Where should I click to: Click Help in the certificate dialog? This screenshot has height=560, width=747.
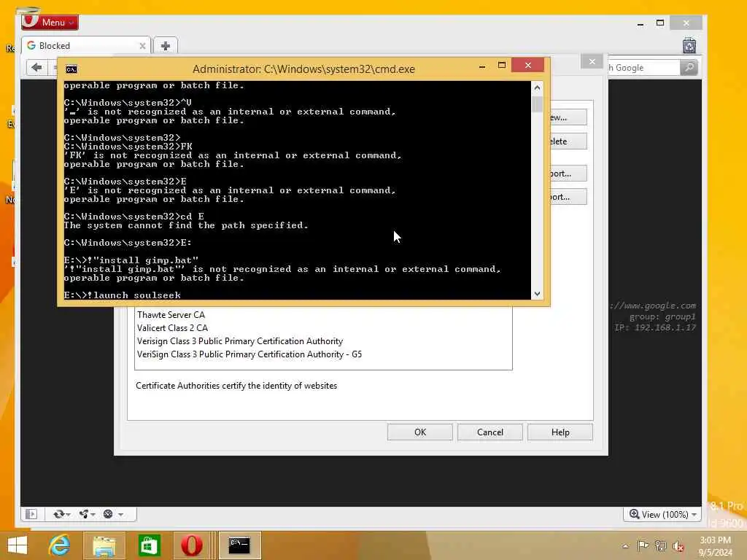click(560, 432)
